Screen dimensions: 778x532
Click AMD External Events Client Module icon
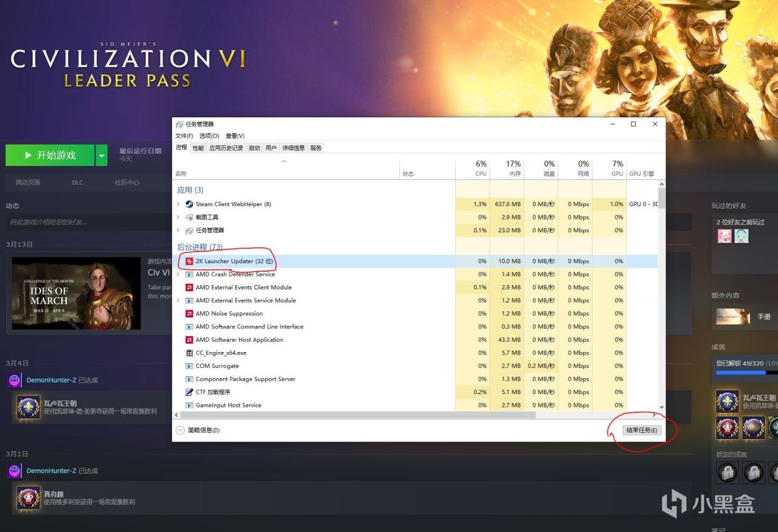click(189, 288)
